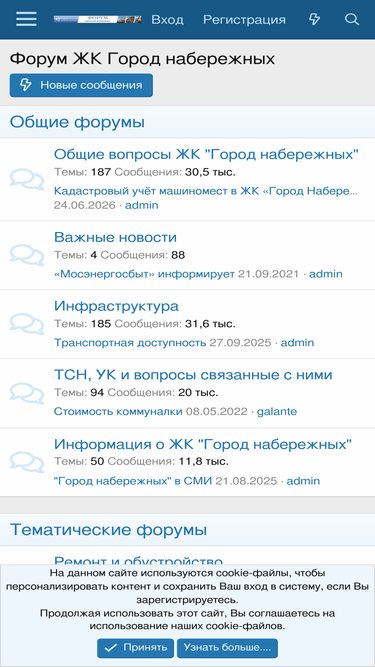Open Стоимость коммуналки thread link

(118, 411)
